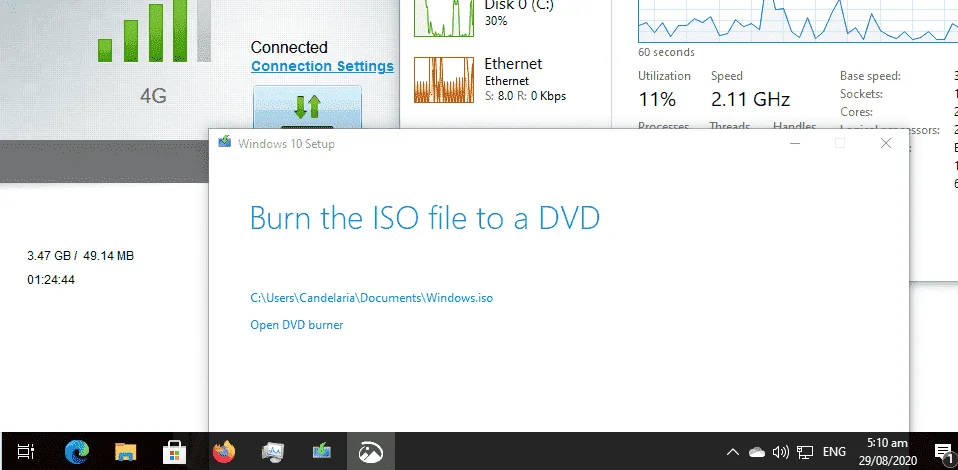Viewport: 958px width, 470px height.
Task: Click the 4G network type label
Action: [x=153, y=96]
